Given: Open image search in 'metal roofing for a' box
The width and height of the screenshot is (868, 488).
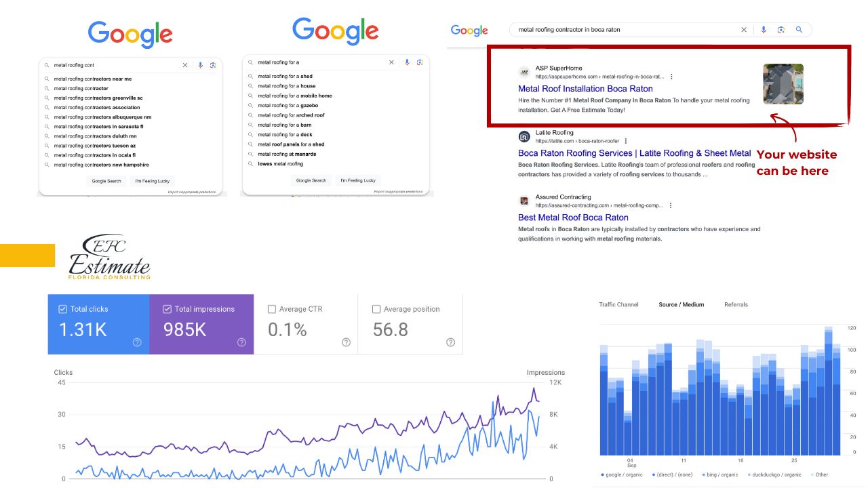Looking at the screenshot, I should click(x=420, y=62).
